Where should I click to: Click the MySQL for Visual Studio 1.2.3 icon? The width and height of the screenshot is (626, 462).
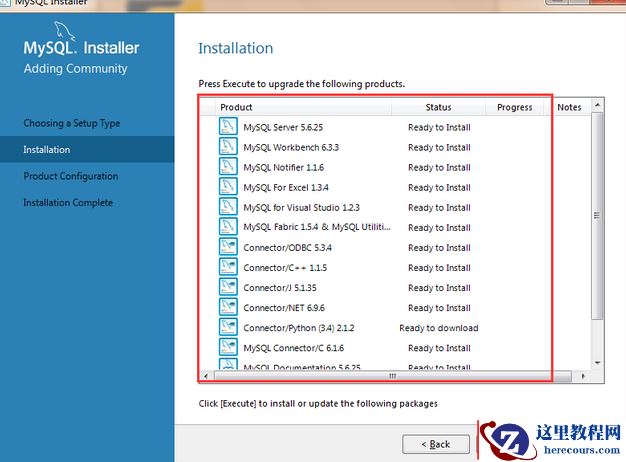pyautogui.click(x=228, y=206)
